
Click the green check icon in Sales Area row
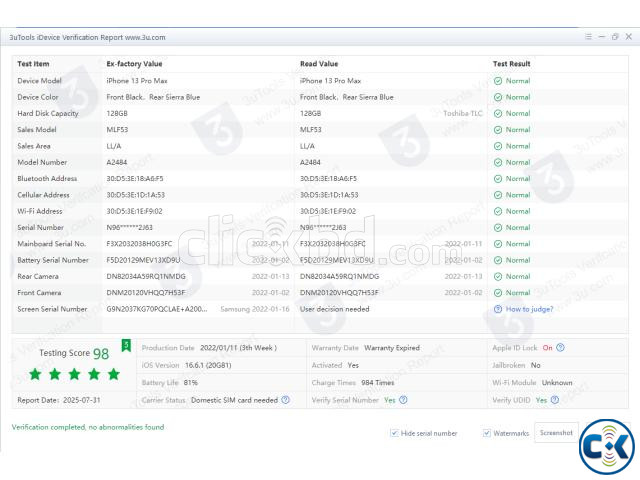coord(498,146)
